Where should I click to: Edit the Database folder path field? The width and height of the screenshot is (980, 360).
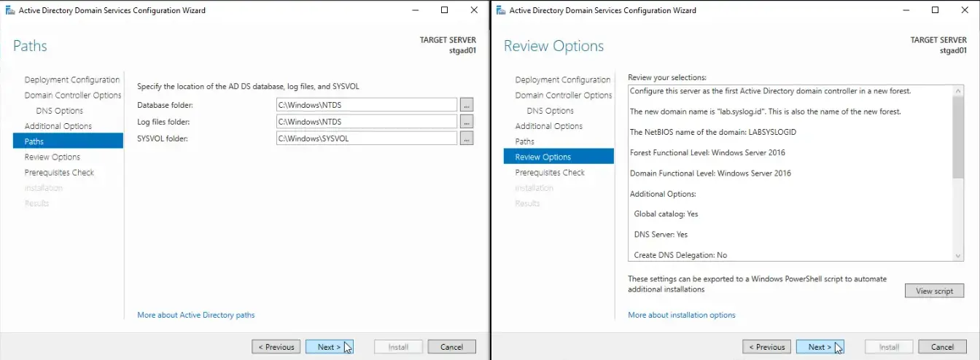click(x=367, y=105)
